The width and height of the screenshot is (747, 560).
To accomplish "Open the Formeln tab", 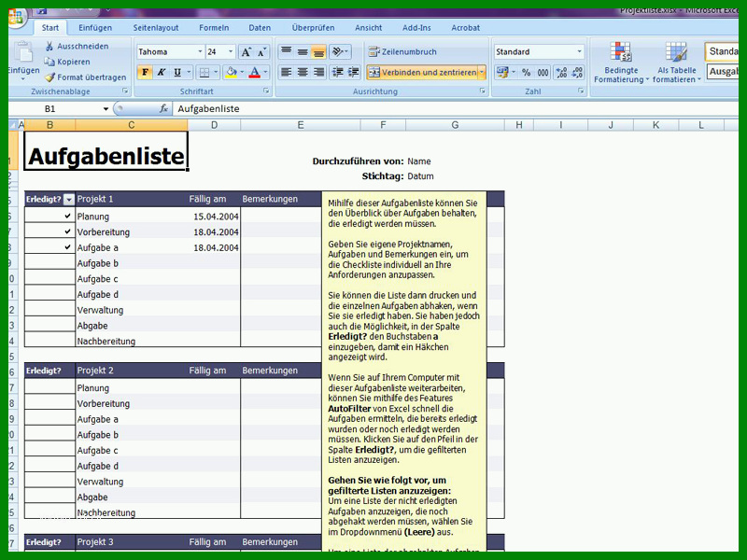I will coord(214,28).
